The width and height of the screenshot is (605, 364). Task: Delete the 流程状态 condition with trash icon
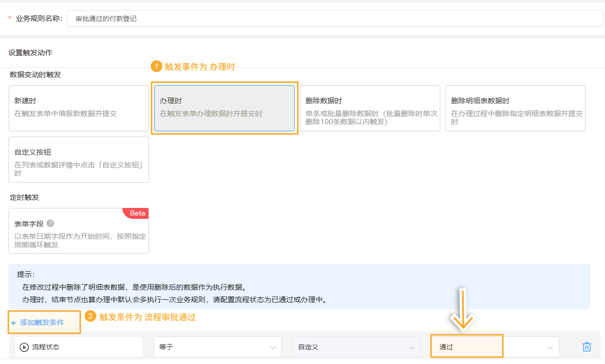tap(586, 347)
